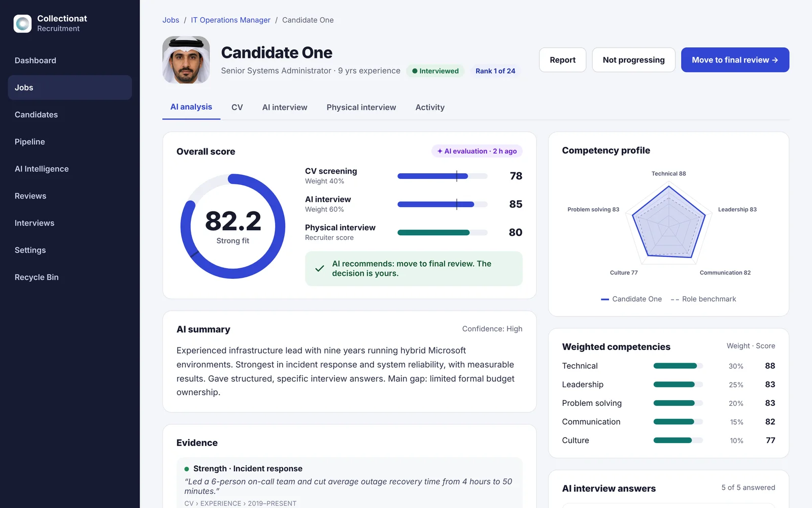Click the green checkmark in AI recommendation
Viewport: 812px width, 508px height.
[x=320, y=268]
